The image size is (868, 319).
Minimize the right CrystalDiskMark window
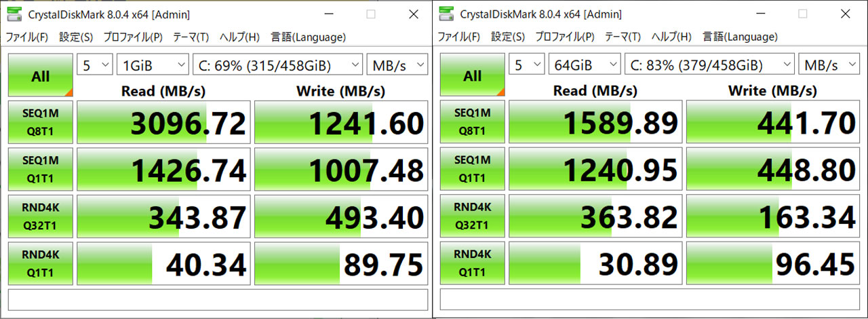tap(760, 14)
